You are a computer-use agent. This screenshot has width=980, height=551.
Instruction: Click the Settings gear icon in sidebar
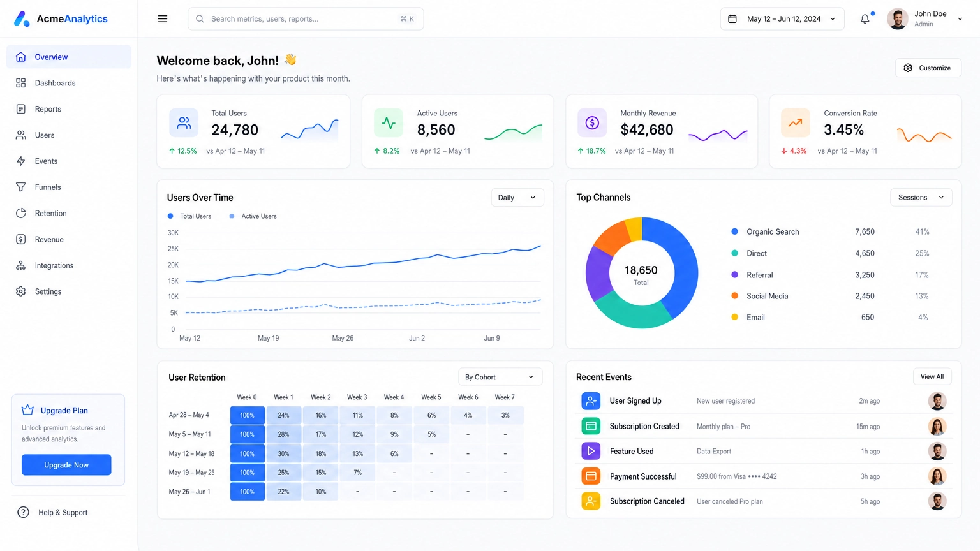click(x=21, y=291)
